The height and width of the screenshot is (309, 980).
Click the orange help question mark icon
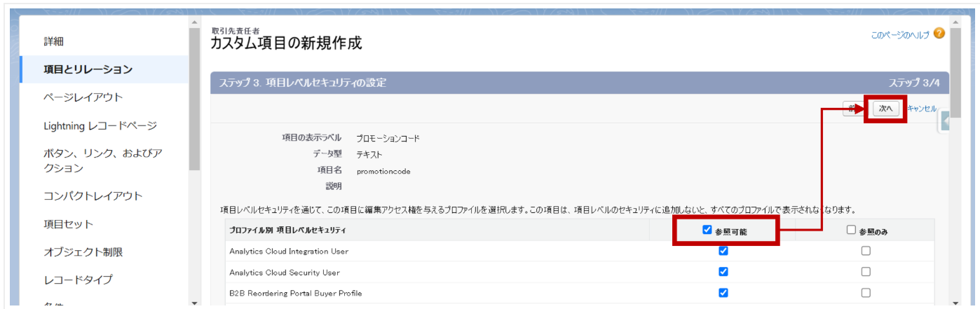tap(939, 34)
